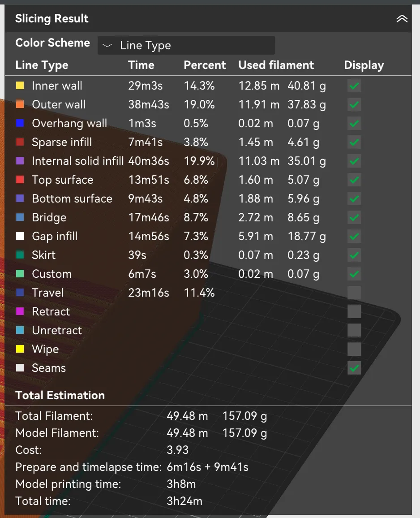Image resolution: width=420 pixels, height=518 pixels.
Task: Open the Color Scheme Line Type dropdown
Action: pyautogui.click(x=186, y=45)
